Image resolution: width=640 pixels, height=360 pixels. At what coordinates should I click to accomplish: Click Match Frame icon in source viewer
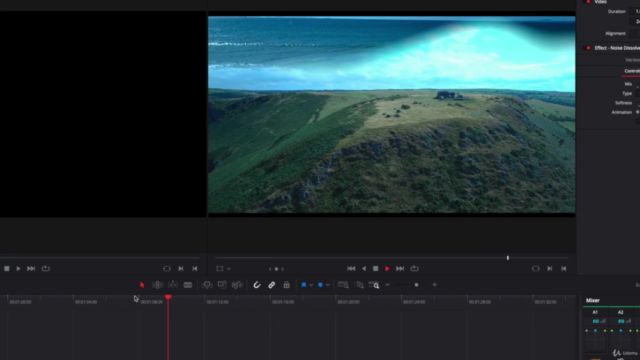point(167,269)
